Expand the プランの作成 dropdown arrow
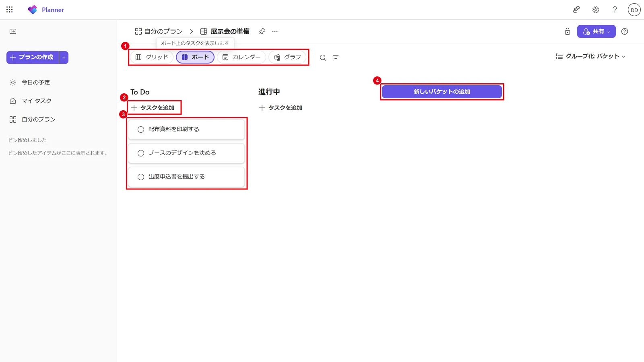Image resolution: width=644 pixels, height=362 pixels. pos(64,58)
